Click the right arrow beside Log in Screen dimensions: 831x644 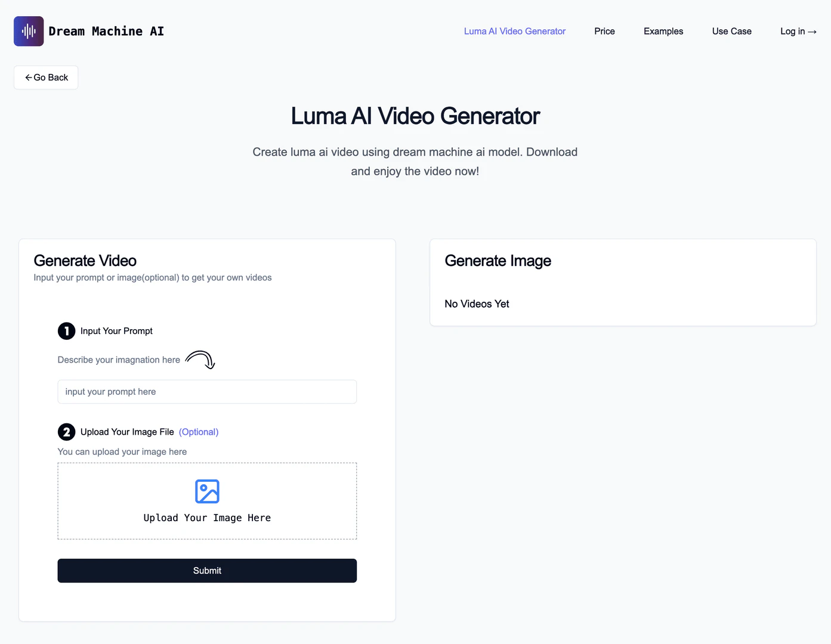[x=812, y=32]
